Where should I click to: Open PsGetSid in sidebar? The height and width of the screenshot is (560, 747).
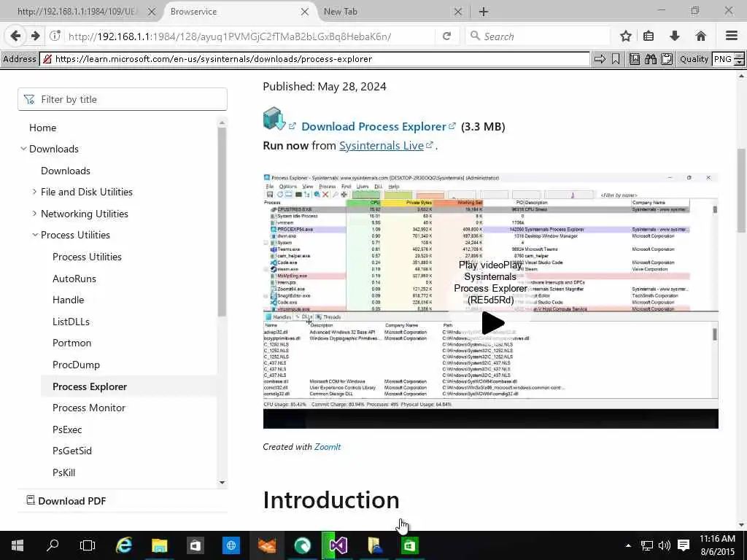coord(72,451)
